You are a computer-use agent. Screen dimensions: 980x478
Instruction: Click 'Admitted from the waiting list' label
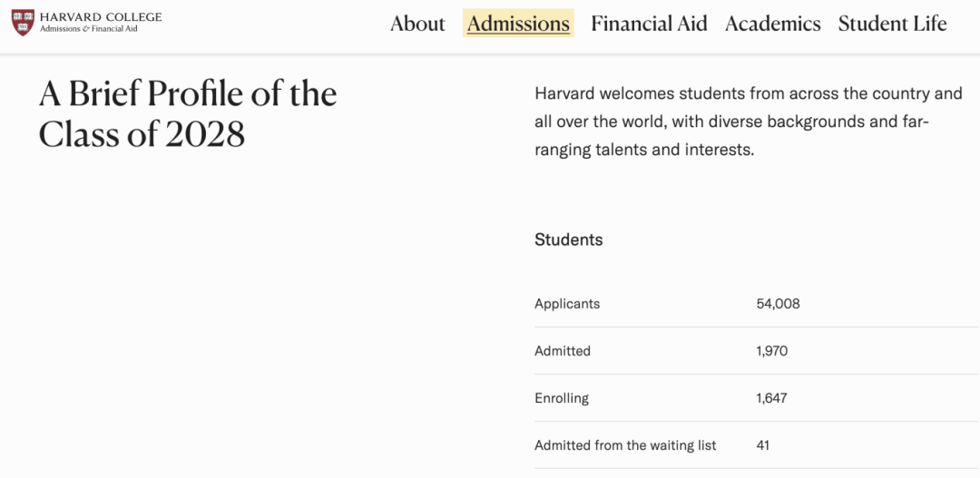pos(625,445)
